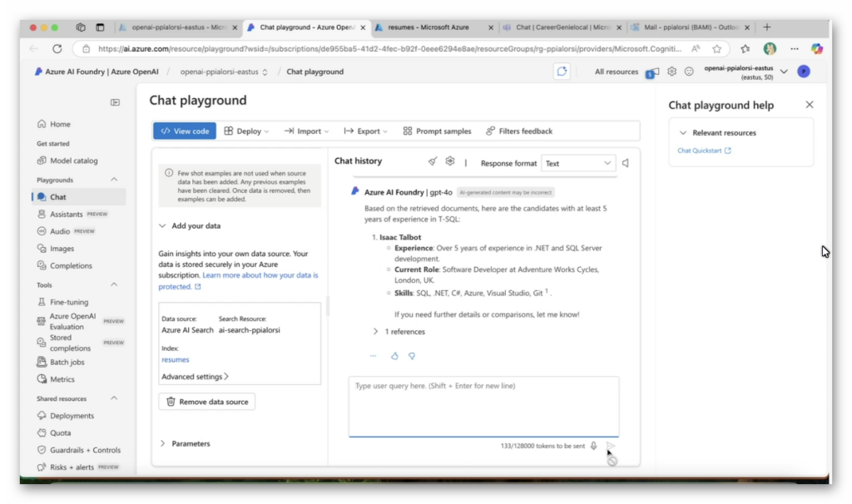Switch to the openai-ppialorsi-eastus browser tab
The image size is (852, 504).
tap(179, 27)
